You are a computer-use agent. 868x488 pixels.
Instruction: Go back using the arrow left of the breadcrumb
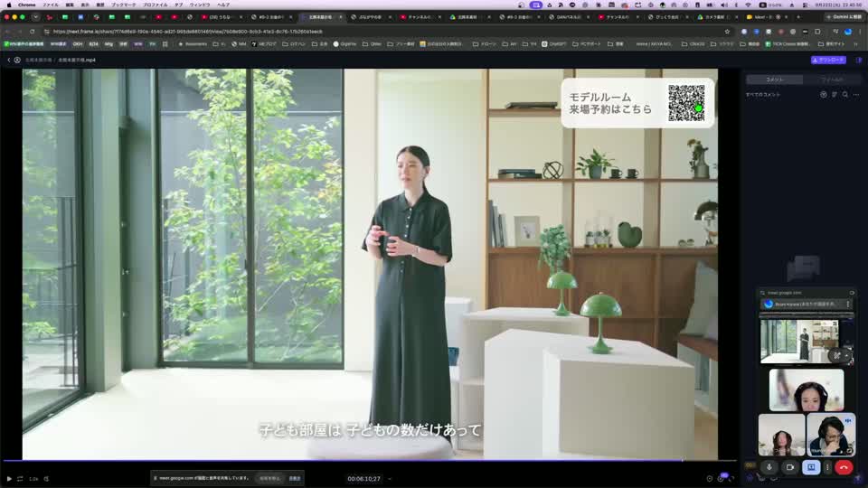(x=9, y=60)
